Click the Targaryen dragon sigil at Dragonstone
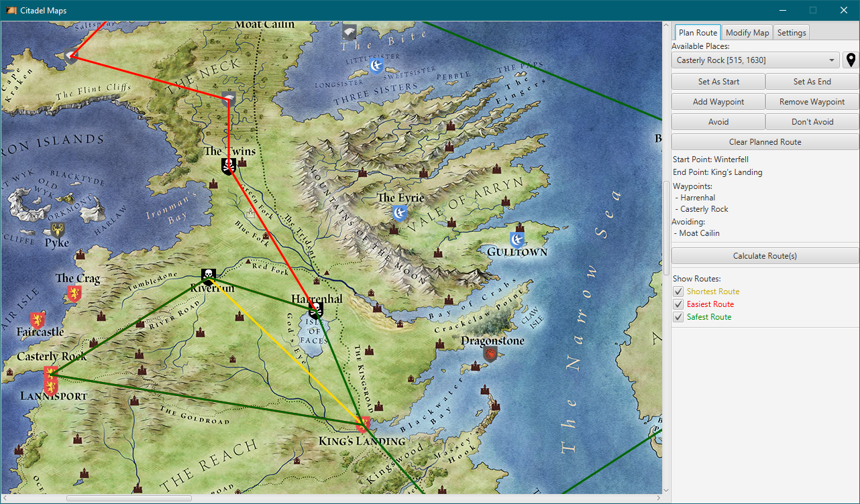This screenshot has height=504, width=860. tap(490, 355)
